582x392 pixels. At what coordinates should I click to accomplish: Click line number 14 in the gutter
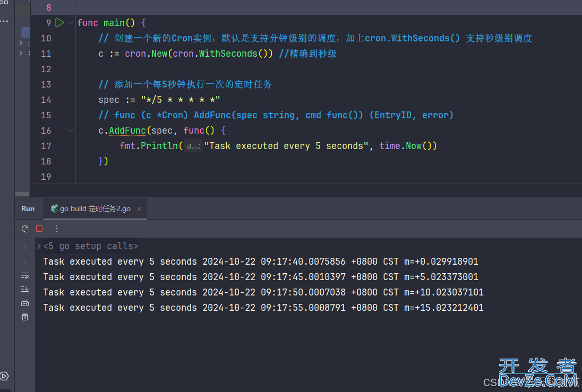point(46,100)
